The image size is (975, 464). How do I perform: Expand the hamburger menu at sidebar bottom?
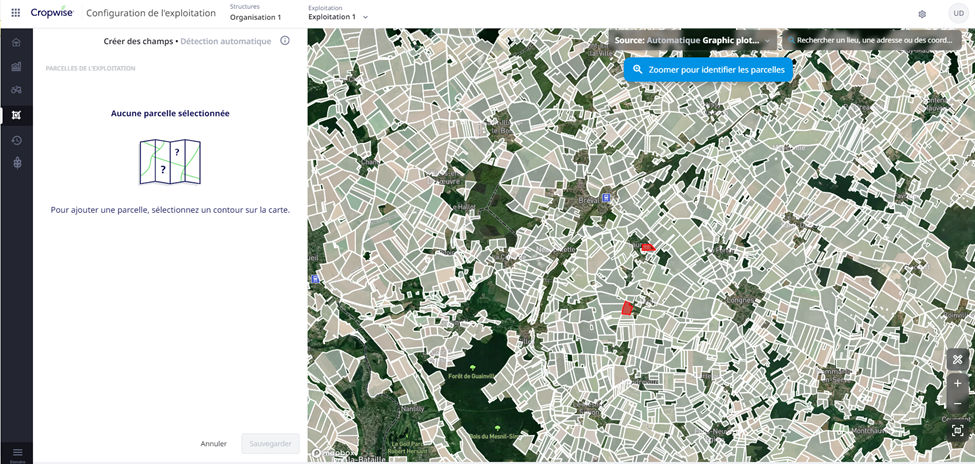tap(17, 453)
